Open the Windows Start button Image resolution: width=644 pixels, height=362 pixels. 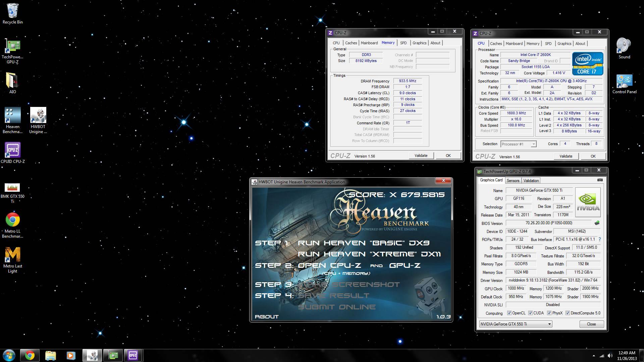coord(9,355)
